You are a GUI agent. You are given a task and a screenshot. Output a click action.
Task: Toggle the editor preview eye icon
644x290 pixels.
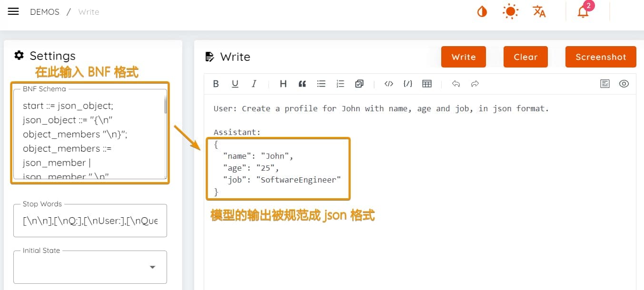[624, 84]
